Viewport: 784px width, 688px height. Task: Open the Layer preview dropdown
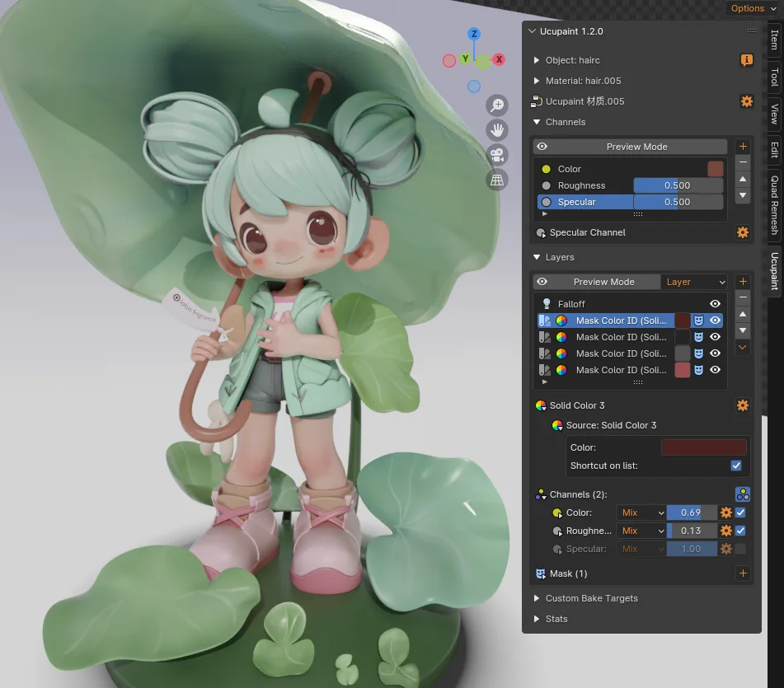[x=694, y=282]
